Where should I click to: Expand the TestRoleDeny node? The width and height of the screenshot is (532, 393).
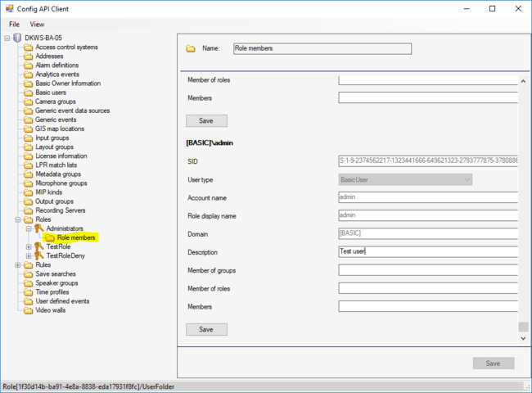coord(29,255)
